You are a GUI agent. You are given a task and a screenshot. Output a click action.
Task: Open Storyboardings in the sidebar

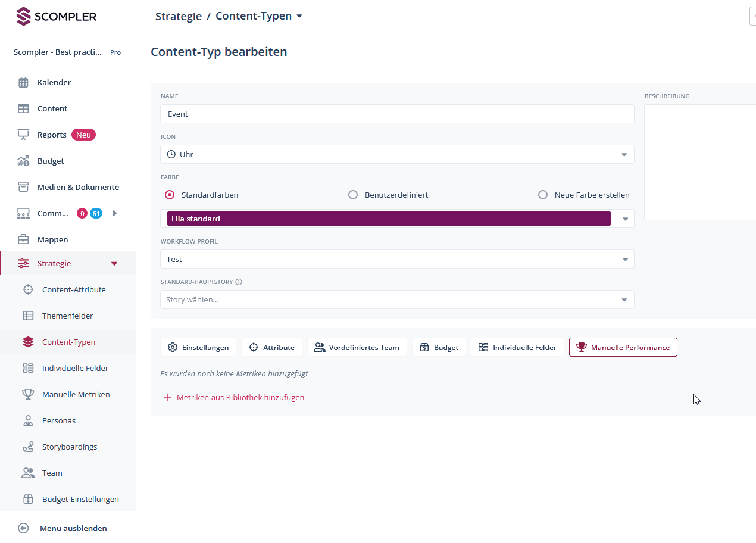70,447
